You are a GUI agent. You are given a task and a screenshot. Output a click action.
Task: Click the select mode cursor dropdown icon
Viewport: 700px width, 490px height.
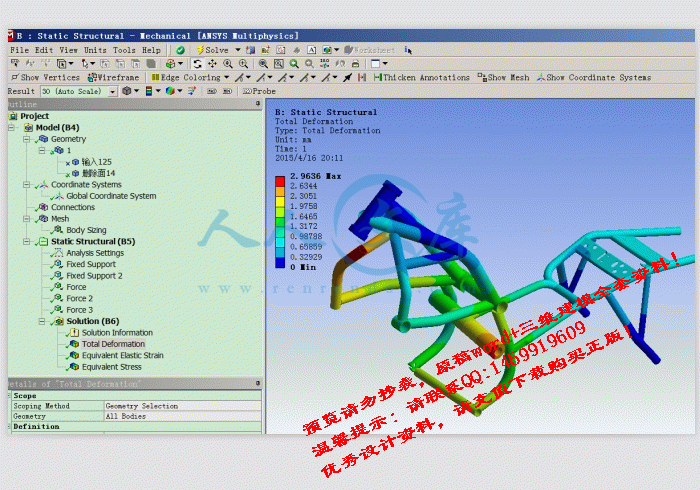point(88,64)
